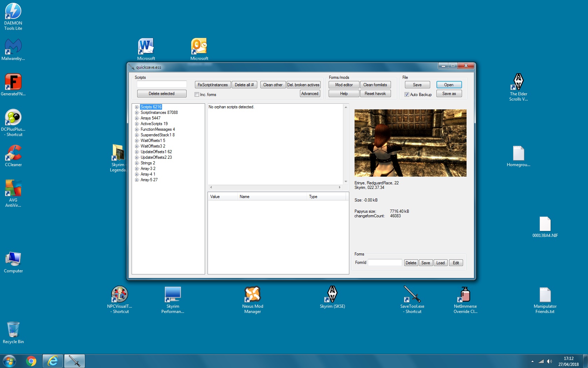The image size is (588, 368).
Task: Expand the ActiveScripts 19 node
Action: point(137,124)
